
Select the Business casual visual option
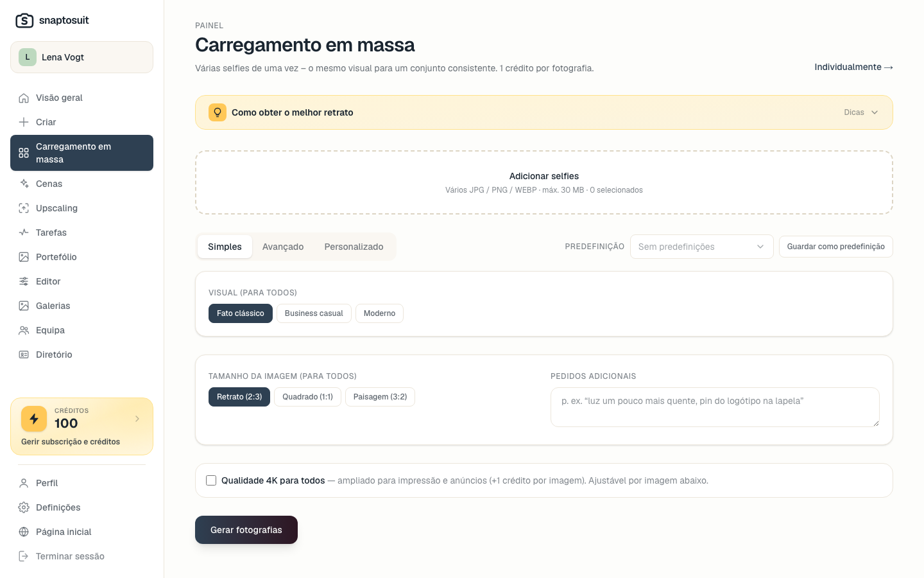coord(314,313)
